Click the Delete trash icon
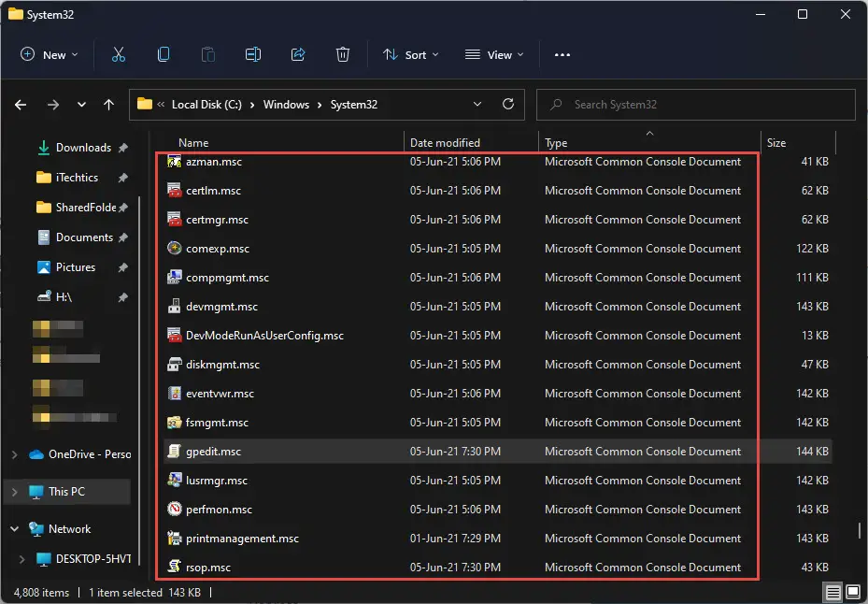This screenshot has width=868, height=604. [343, 54]
